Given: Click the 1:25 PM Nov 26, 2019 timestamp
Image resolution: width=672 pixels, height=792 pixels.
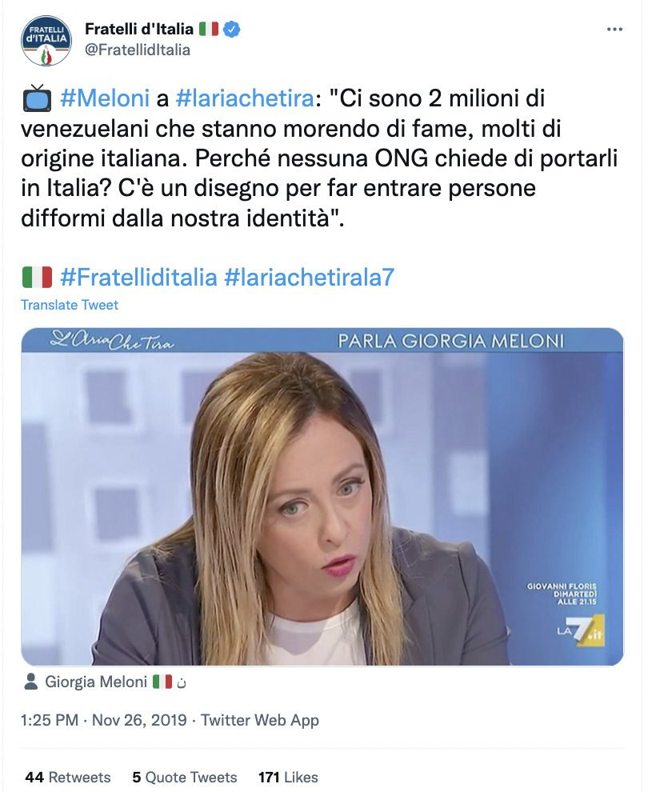Looking at the screenshot, I should (x=103, y=720).
